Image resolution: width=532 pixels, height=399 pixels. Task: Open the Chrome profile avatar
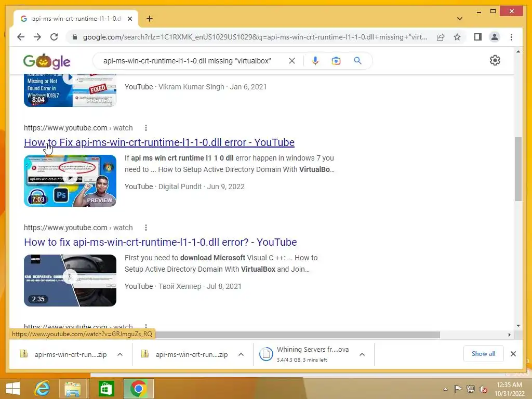495,37
